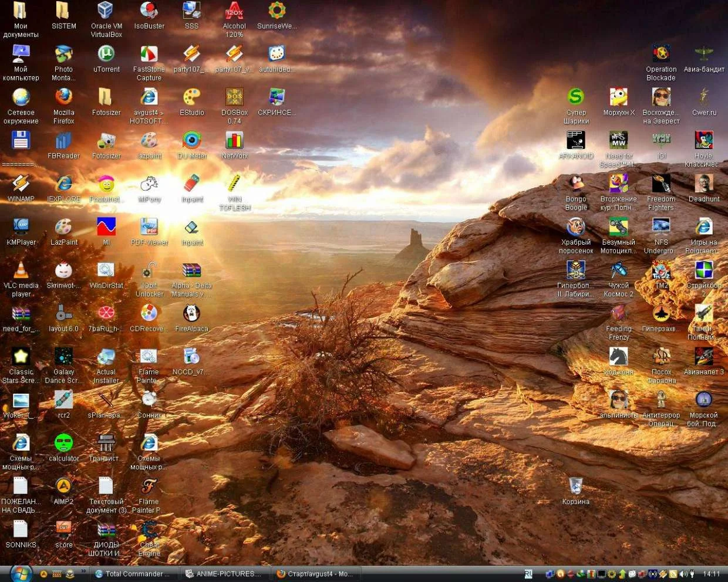Launch WINAMP from the desktop

[21, 188]
